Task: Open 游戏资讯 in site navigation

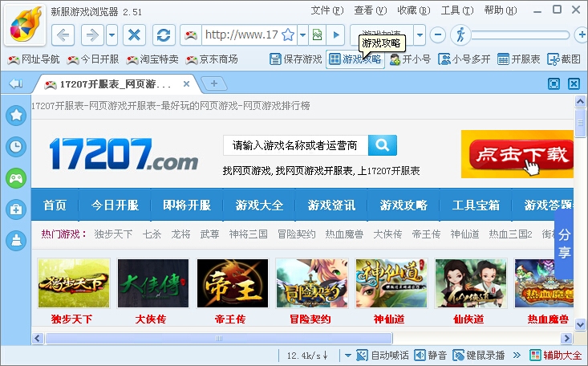Action: click(x=331, y=205)
